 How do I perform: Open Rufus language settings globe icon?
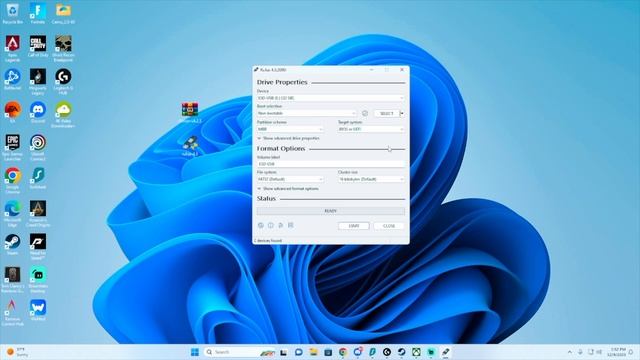261,225
